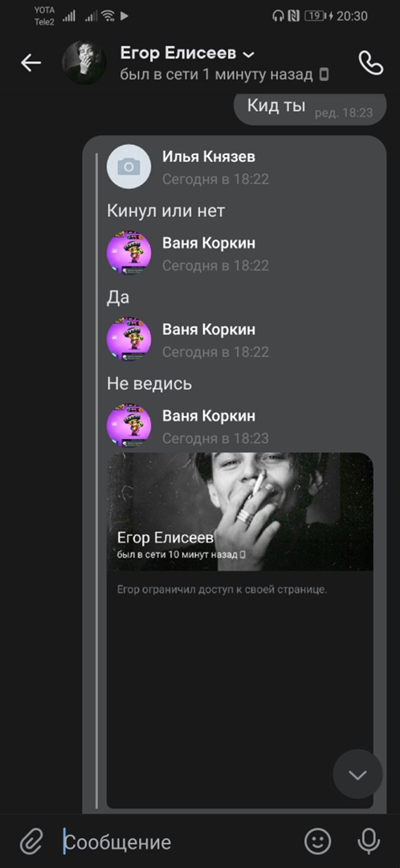This screenshot has width=400, height=868.
Task: Open the Ваня Коркин name stamped 18:23
Action: point(209,416)
